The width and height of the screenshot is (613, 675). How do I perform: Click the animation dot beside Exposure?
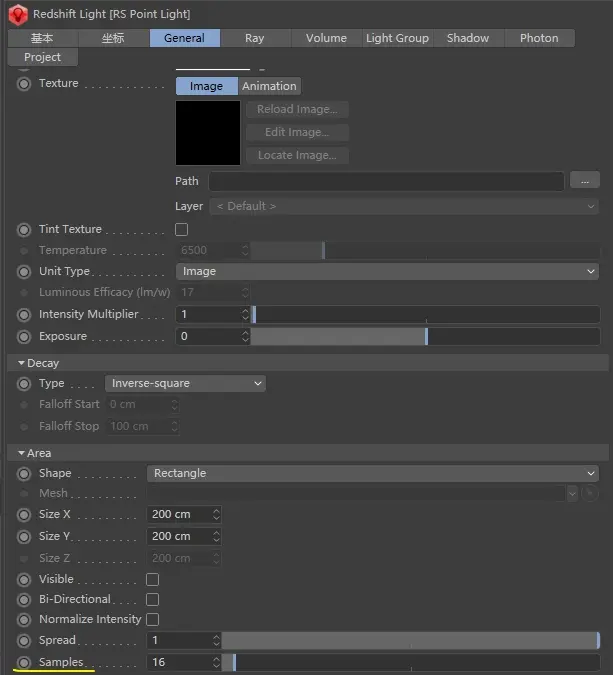pos(24,337)
